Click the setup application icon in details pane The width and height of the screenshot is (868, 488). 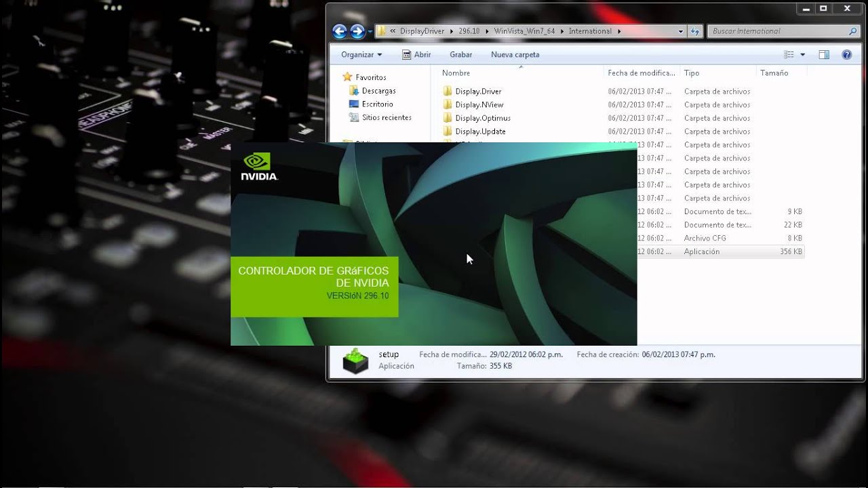(355, 361)
